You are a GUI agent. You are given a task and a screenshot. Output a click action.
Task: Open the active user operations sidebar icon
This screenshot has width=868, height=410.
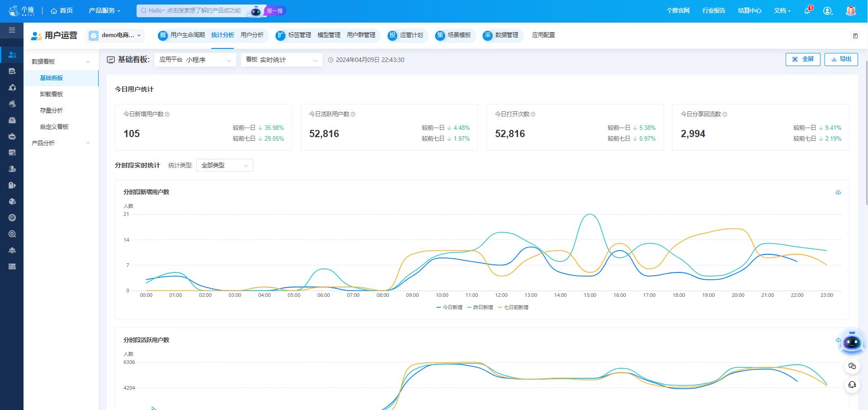coord(12,55)
